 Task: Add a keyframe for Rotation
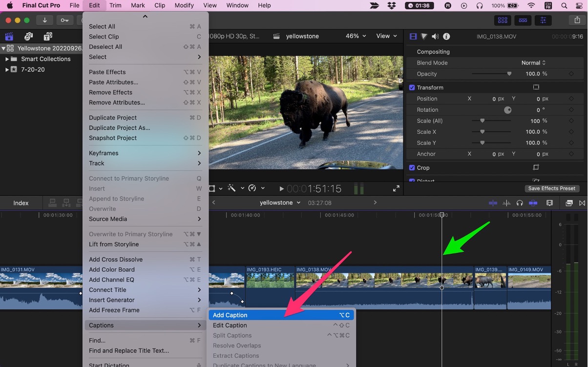[x=571, y=110]
